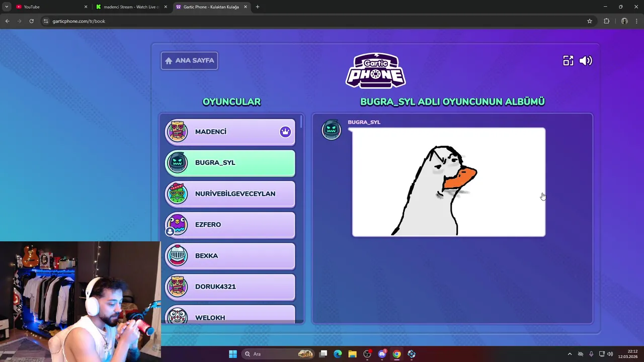
Task: Click the taskbar search box Ara
Action: point(279,354)
